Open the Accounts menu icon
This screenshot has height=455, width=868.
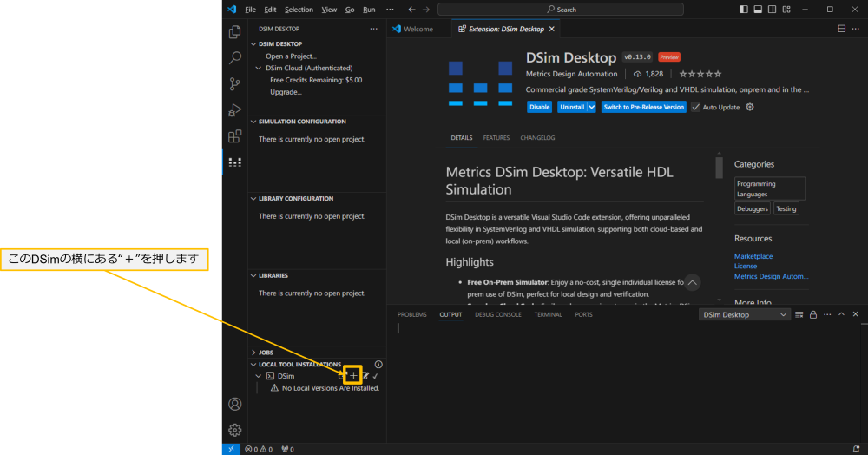coord(234,404)
